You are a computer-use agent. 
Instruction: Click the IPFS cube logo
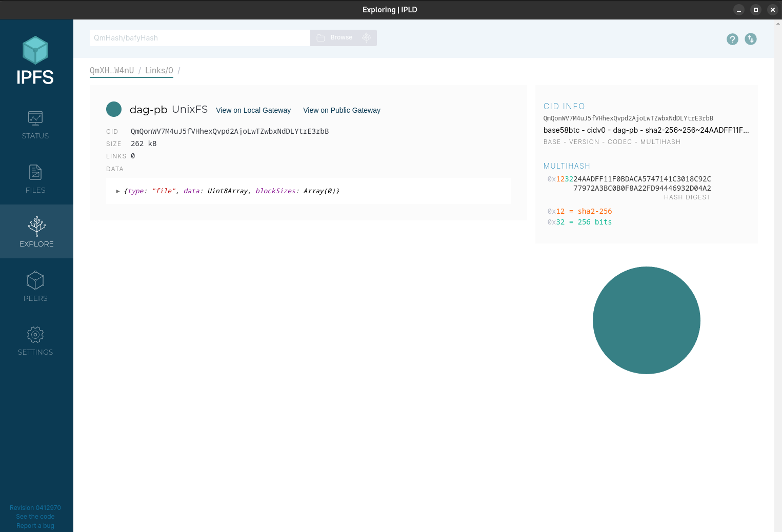[x=35, y=50]
